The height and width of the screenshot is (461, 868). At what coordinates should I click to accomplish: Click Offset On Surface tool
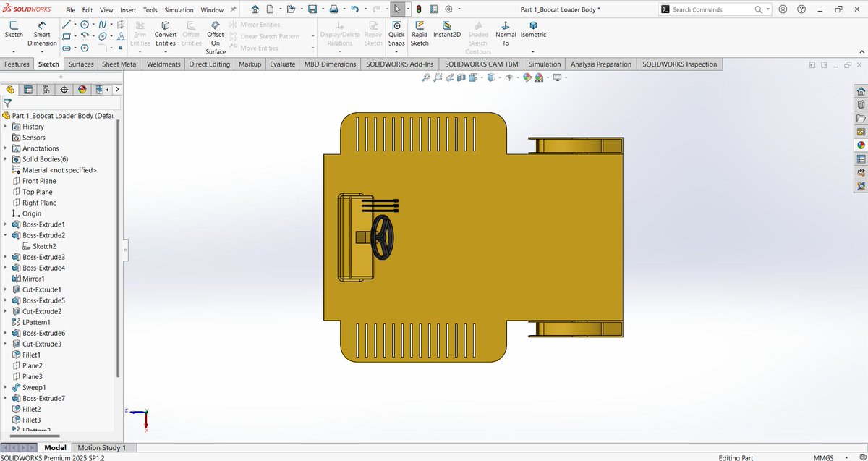click(216, 38)
